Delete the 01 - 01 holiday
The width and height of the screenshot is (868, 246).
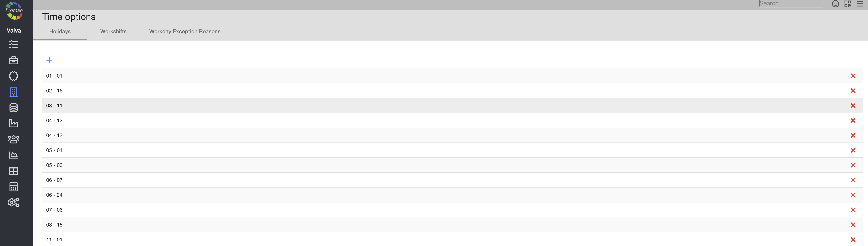point(853,76)
